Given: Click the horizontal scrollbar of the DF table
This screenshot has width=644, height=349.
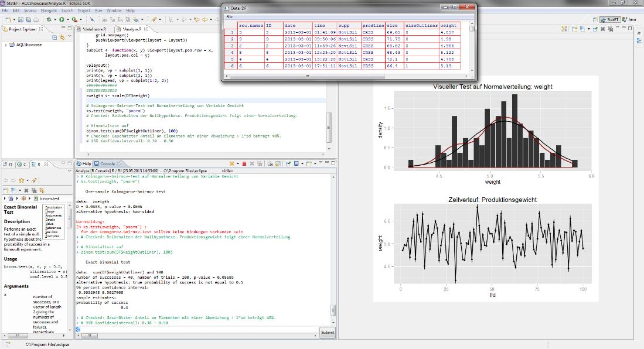Looking at the screenshot, I should point(307,76).
